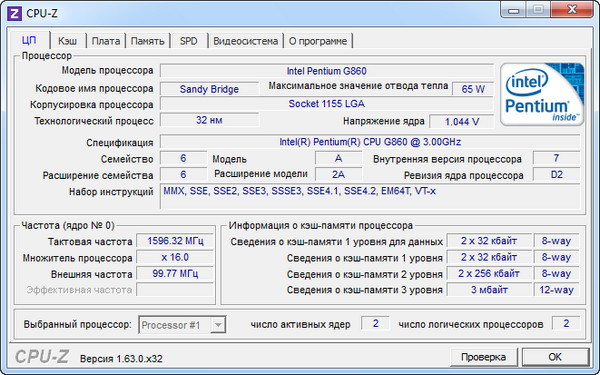Open the Выбранный процессор dropdown
This screenshot has height=375, width=600.
182,325
